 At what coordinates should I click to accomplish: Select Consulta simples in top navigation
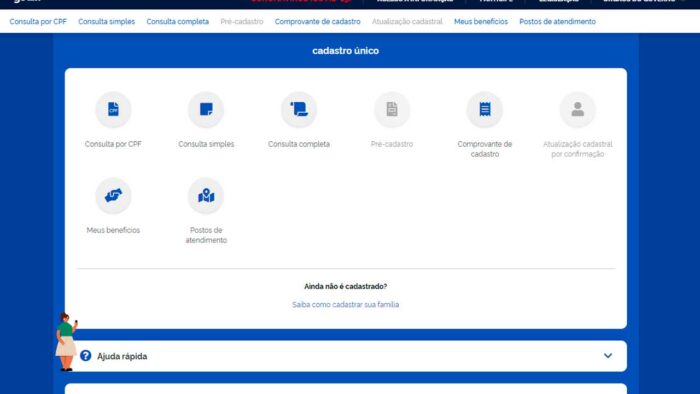[x=106, y=21]
